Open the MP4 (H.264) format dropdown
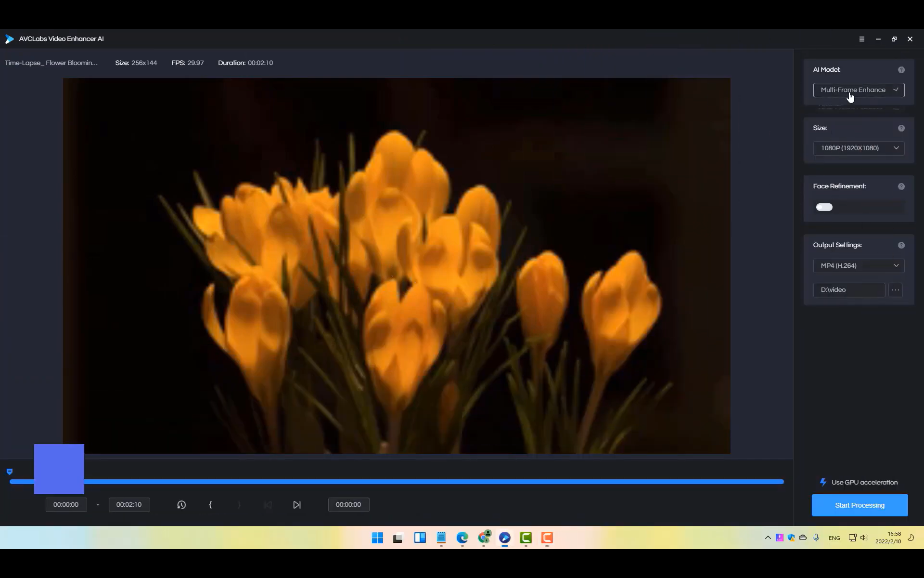Viewport: 924px width, 578px height. pyautogui.click(x=859, y=266)
